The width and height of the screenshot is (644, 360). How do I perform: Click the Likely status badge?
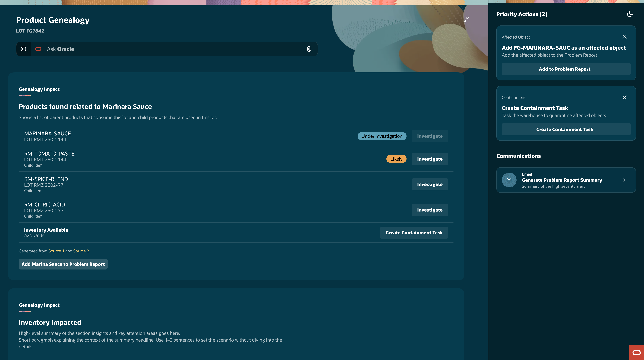(x=396, y=159)
